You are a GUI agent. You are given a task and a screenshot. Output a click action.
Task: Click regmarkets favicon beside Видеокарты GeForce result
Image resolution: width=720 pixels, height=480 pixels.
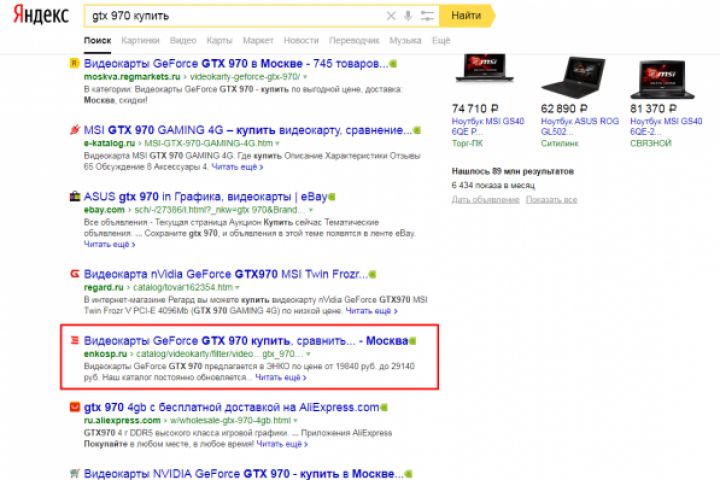tap(74, 63)
